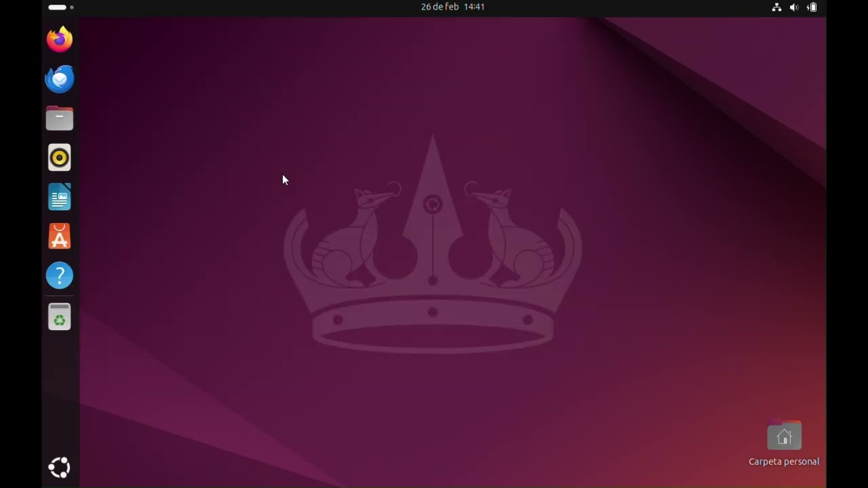This screenshot has height=488, width=868.
Task: Click the volume speaker icon in top bar
Action: pos(794,7)
